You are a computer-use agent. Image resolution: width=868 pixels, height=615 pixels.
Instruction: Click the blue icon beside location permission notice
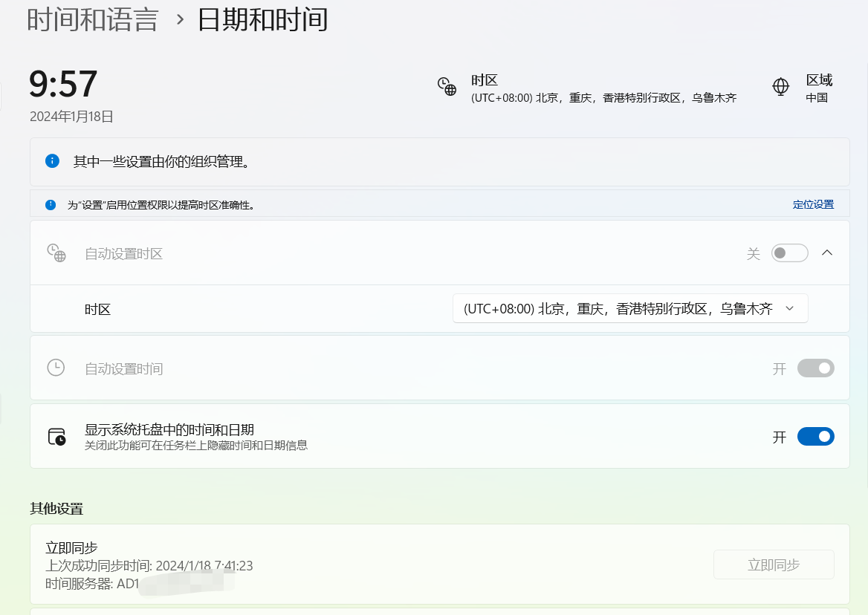point(51,204)
